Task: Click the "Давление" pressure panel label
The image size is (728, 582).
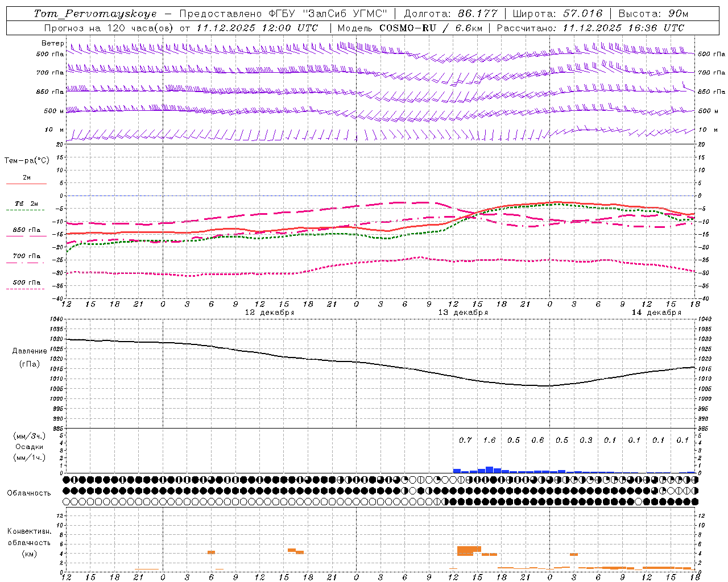Action: [x=30, y=351]
